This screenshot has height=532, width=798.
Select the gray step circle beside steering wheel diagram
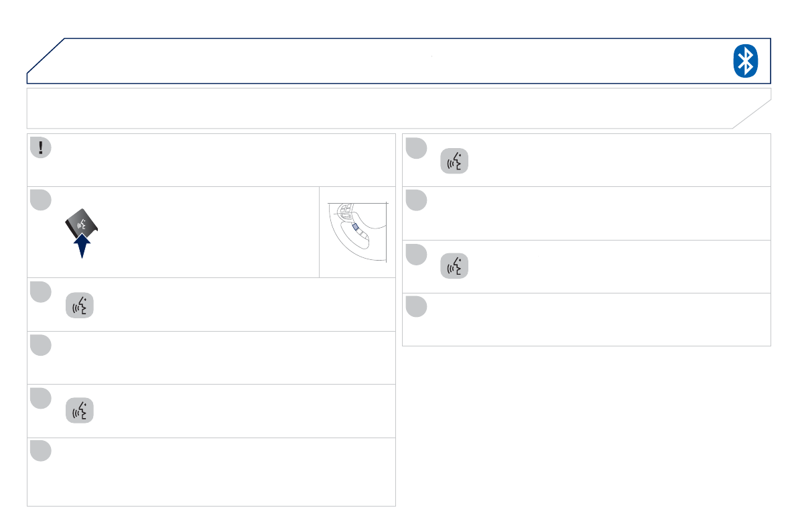41,200
